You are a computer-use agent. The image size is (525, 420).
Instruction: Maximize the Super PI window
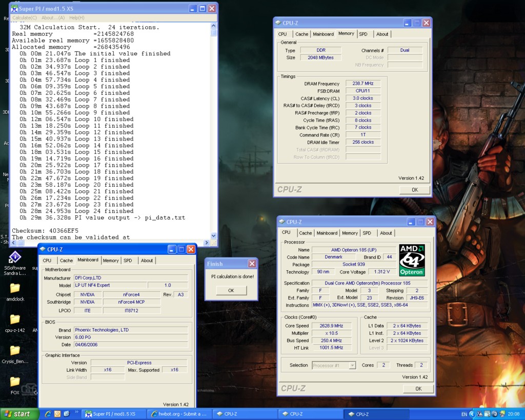(202, 9)
